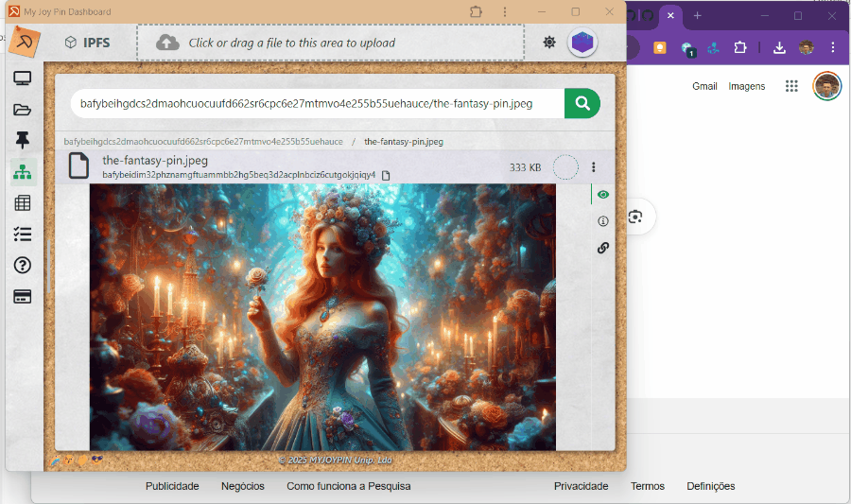Toggle the dashed pin status circle

click(565, 167)
